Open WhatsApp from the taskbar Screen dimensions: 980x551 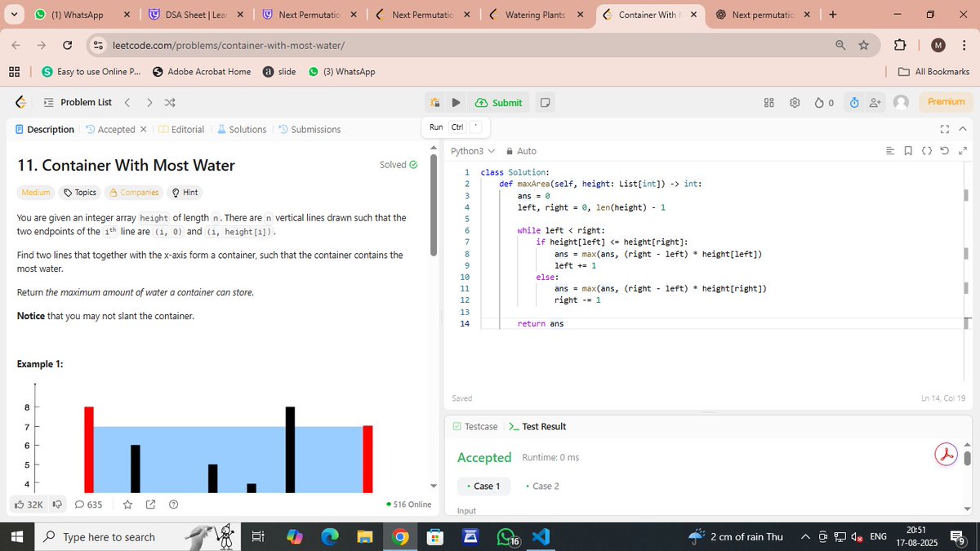tap(506, 536)
